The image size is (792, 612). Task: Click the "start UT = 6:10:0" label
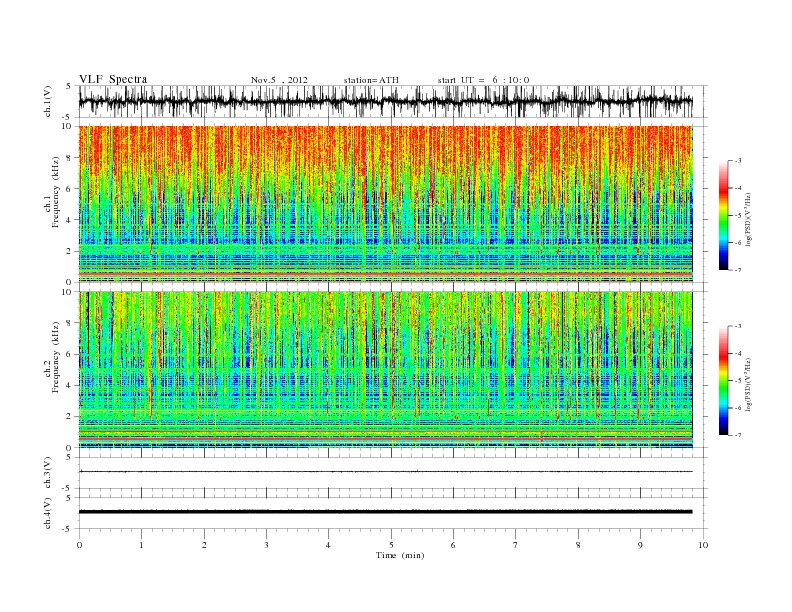point(483,80)
